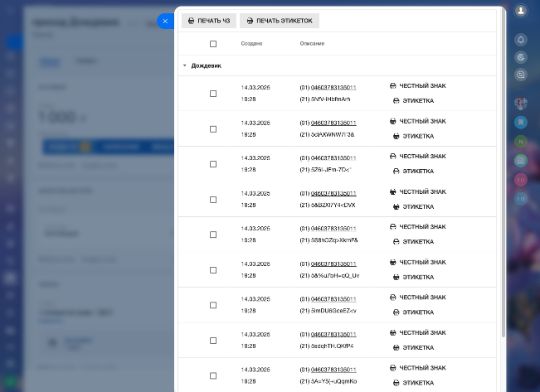Click the panel's vertical scrollbar
The height and width of the screenshot is (392, 540).
504,172
